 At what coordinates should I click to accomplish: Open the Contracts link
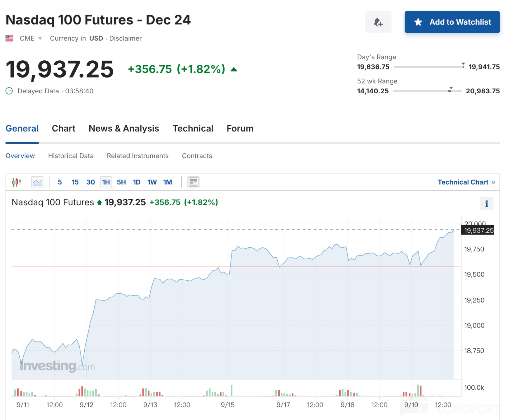(197, 156)
